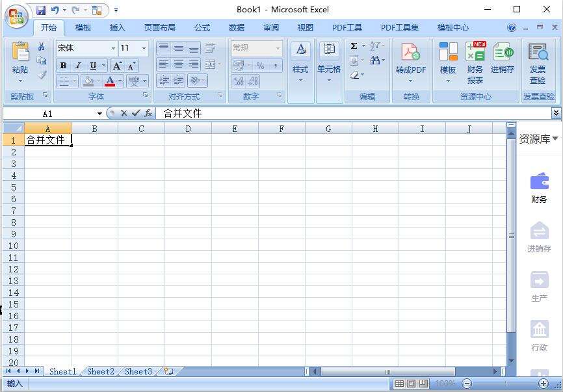Viewport: 563px width, 392px height.
Task: Toggle underline formatting
Action: [x=93, y=66]
